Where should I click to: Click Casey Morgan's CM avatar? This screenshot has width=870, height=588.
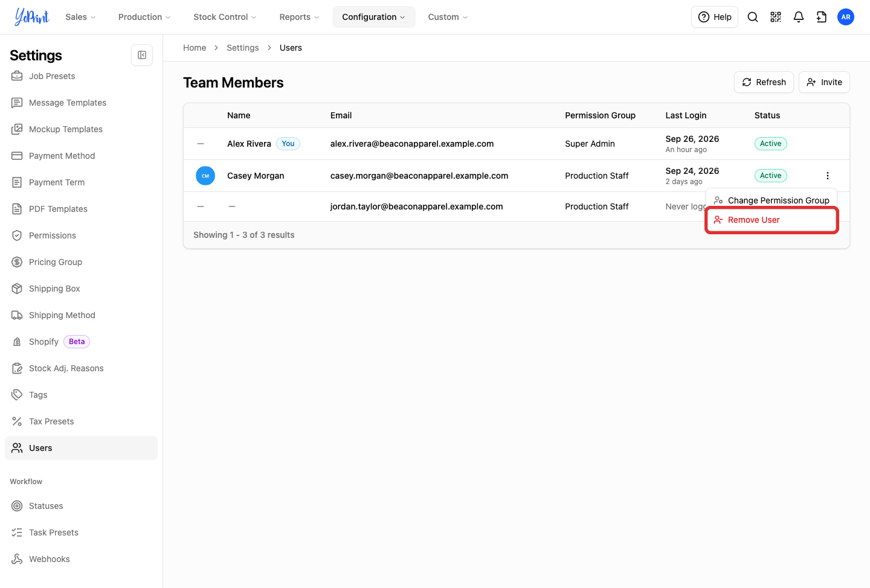point(205,176)
